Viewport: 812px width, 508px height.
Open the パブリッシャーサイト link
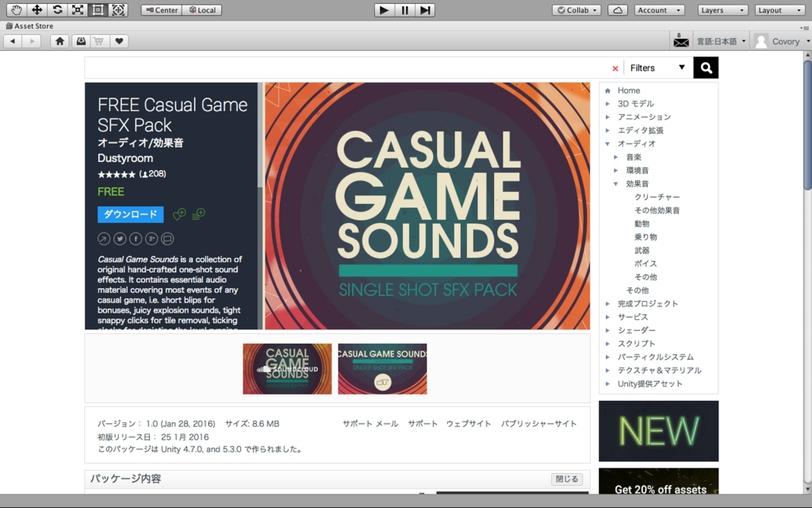[538, 424]
